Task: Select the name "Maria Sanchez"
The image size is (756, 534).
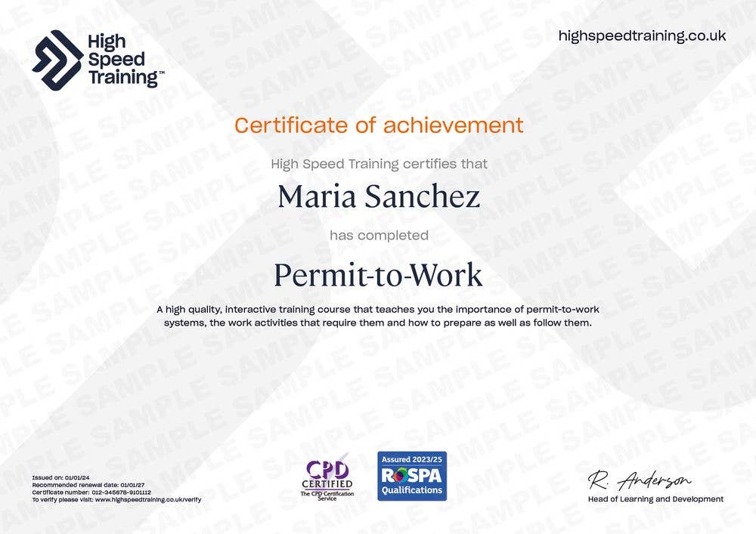Action: 379,197
